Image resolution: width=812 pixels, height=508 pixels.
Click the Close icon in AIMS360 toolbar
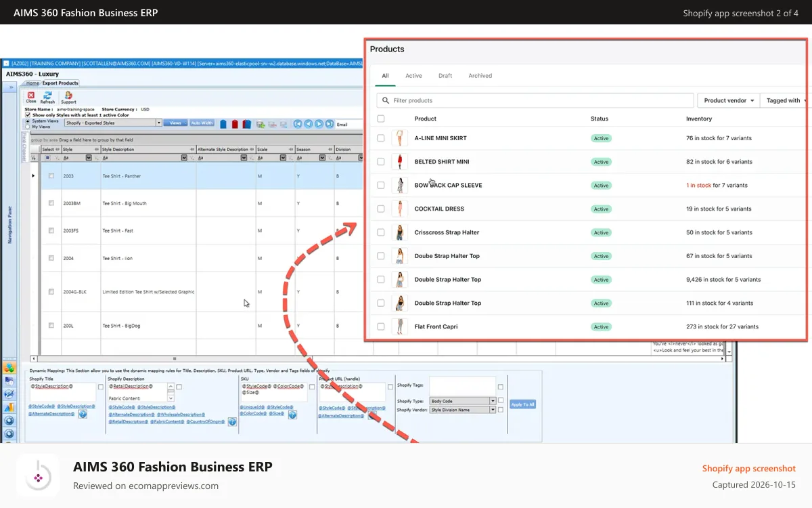(30, 96)
